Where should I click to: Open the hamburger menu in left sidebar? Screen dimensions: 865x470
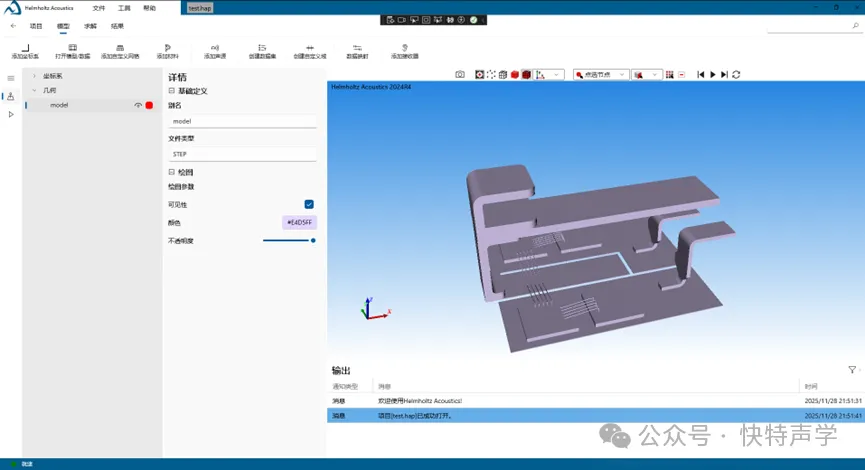tap(11, 78)
